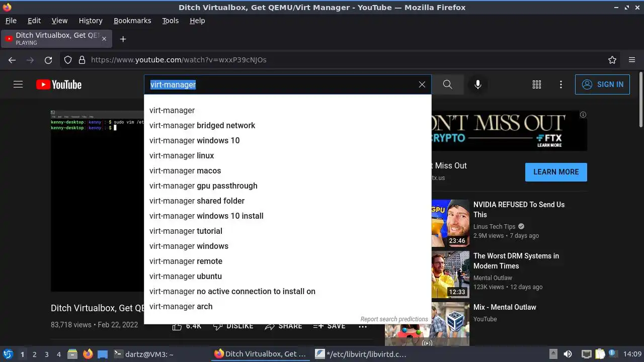Select suggestion 'virt-manager macos'
This screenshot has height=362, width=644.
click(x=287, y=170)
